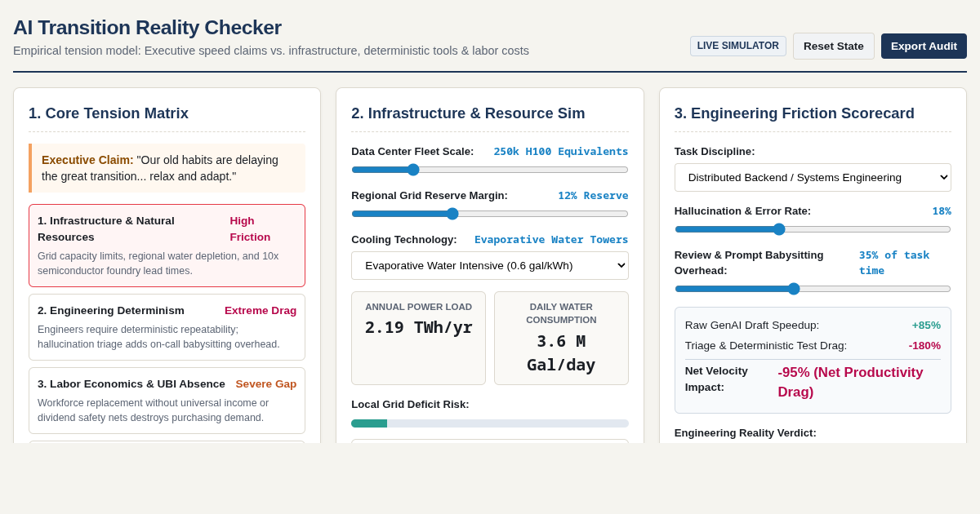Adjust the Hallucination & Error Rate slider
The image size is (980, 514).
[x=813, y=229]
